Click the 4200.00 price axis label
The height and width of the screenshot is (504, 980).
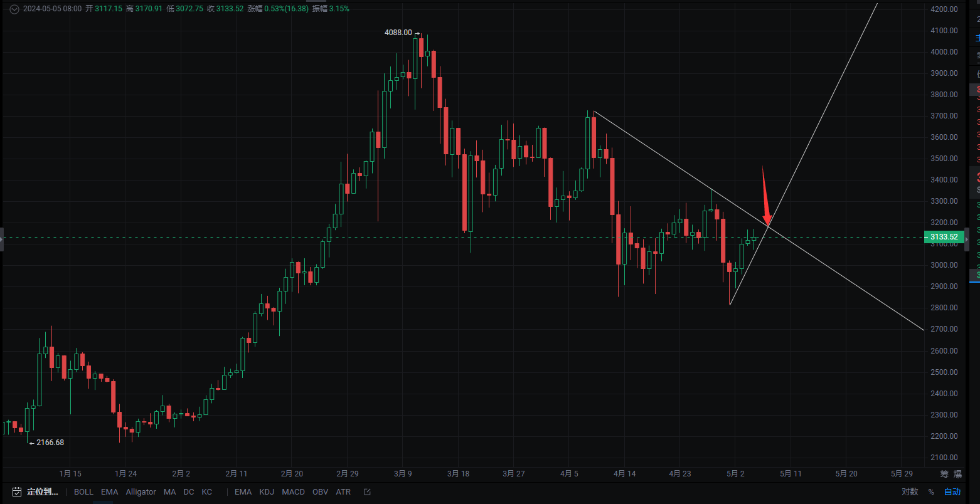tap(944, 9)
